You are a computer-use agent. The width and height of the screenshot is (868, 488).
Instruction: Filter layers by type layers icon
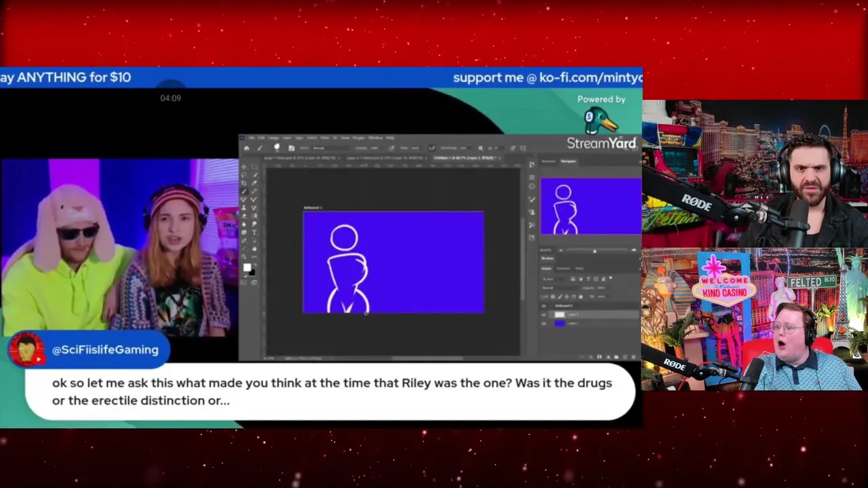[x=588, y=279]
